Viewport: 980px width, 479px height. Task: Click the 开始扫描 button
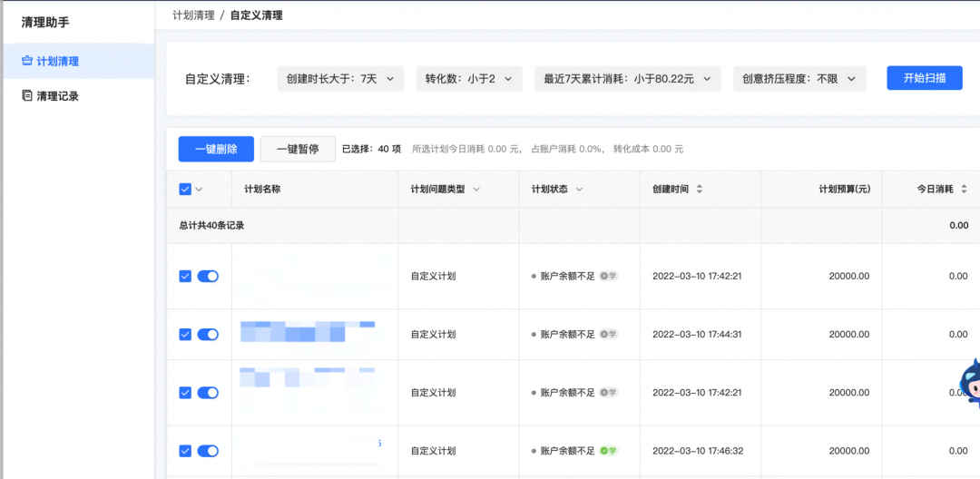pyautogui.click(x=925, y=78)
